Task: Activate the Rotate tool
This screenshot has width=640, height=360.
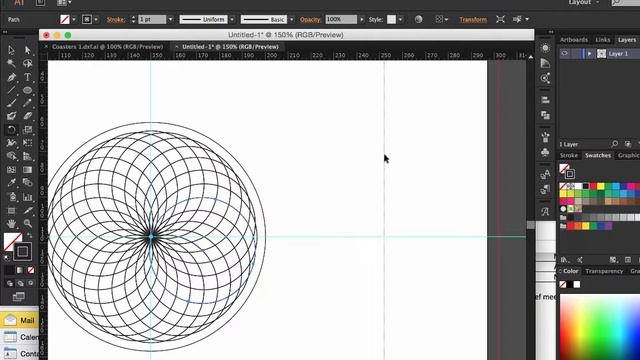Action: click(x=11, y=130)
